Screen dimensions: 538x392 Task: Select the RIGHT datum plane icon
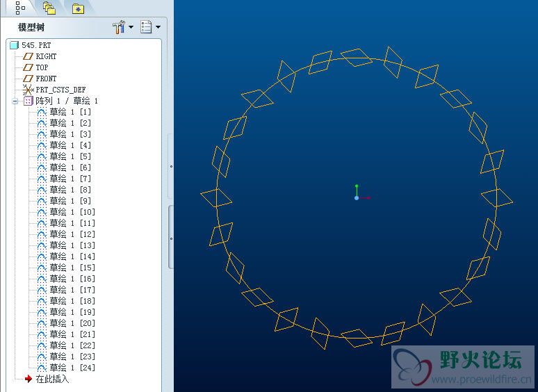point(28,56)
